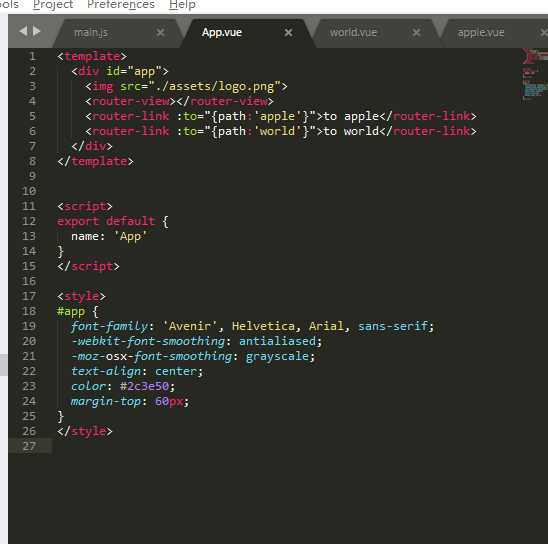Click the 'to world' link text

[x=351, y=131]
